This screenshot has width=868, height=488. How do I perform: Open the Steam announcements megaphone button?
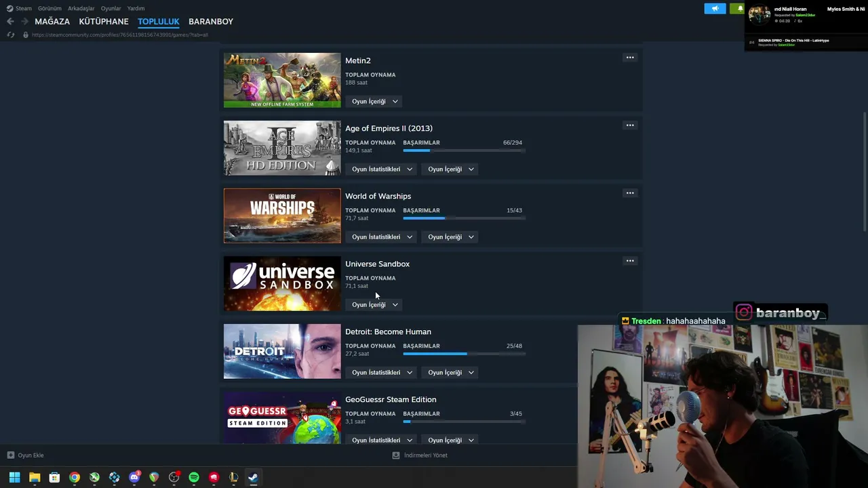pyautogui.click(x=715, y=8)
